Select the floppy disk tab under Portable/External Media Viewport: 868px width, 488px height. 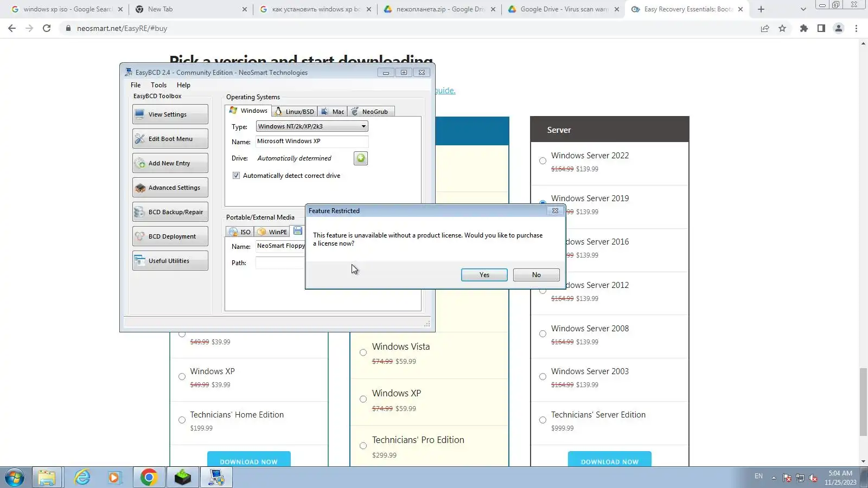(298, 232)
